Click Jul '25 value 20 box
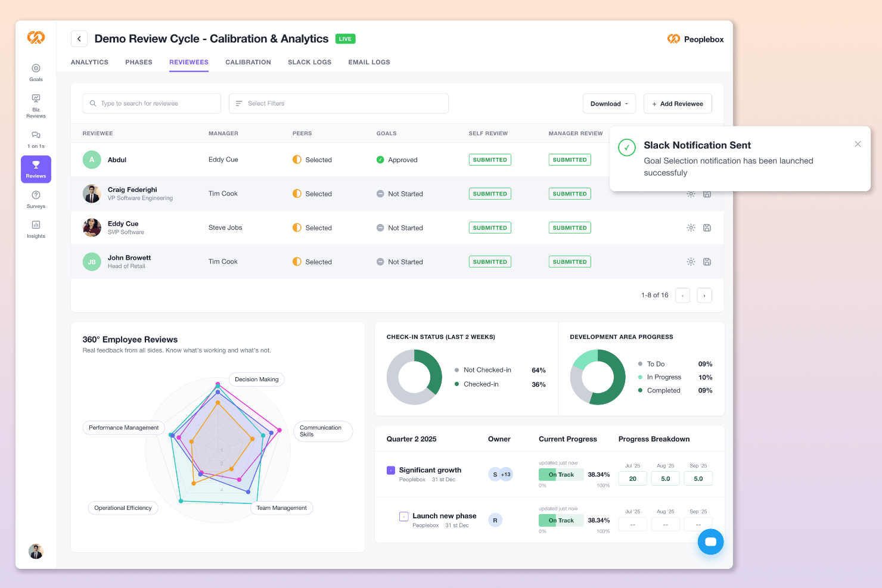Viewport: 882px width, 588px height. [633, 478]
